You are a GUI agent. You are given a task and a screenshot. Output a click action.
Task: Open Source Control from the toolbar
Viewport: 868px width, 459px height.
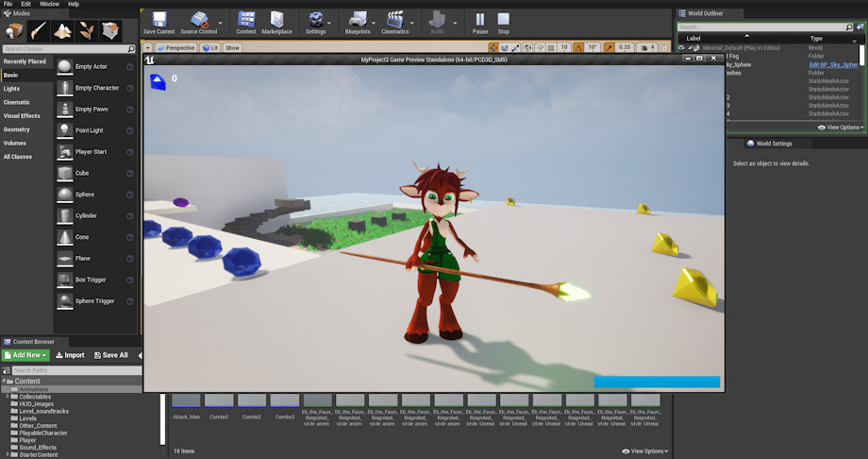199,23
